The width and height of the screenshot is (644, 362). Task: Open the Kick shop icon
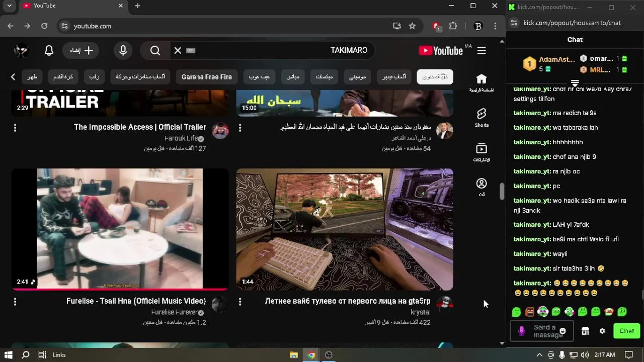pos(585,331)
